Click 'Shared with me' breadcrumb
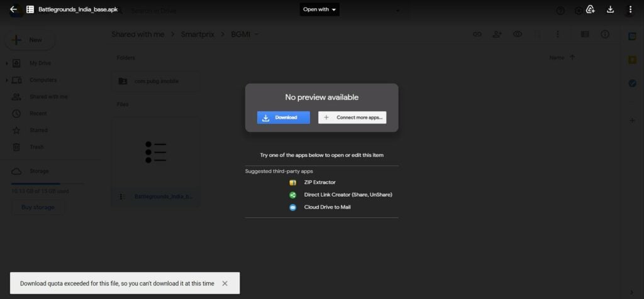The height and width of the screenshot is (299, 644). pyautogui.click(x=138, y=35)
